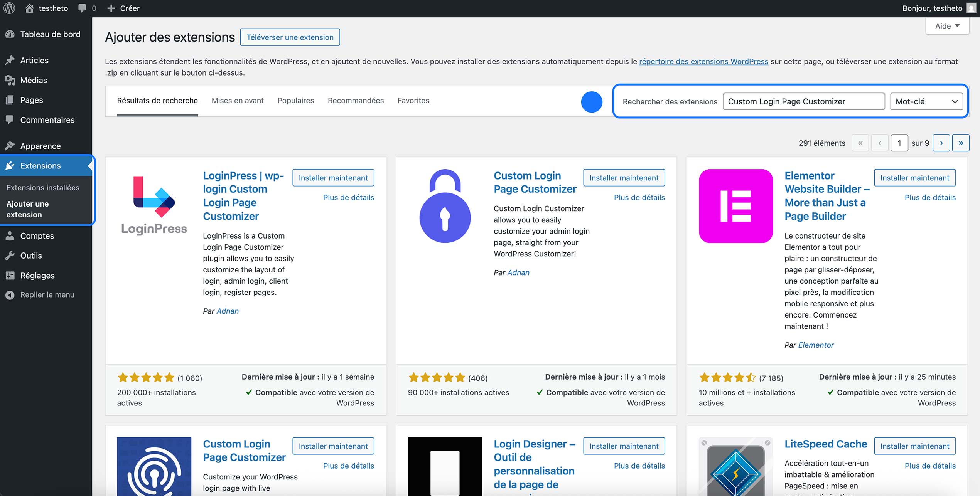980x496 pixels.
Task: Switch to the Populaires tab
Action: click(x=295, y=100)
